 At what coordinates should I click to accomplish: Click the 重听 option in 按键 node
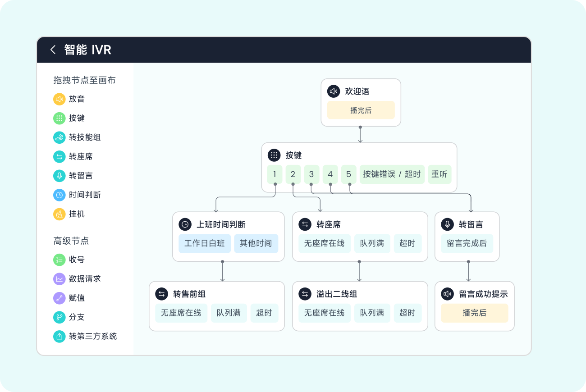coord(439,174)
